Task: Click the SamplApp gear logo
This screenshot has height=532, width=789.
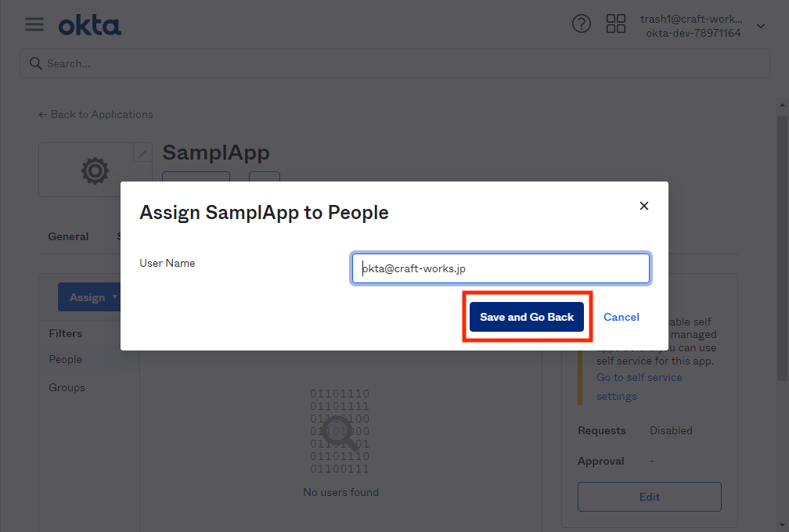Action: pos(95,171)
